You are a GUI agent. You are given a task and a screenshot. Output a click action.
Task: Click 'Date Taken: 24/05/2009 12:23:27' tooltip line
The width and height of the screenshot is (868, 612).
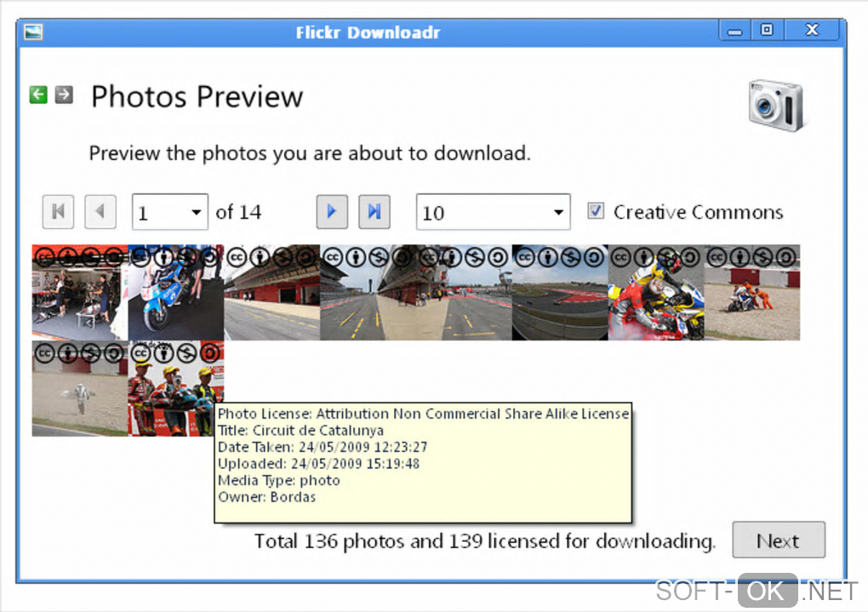323,447
